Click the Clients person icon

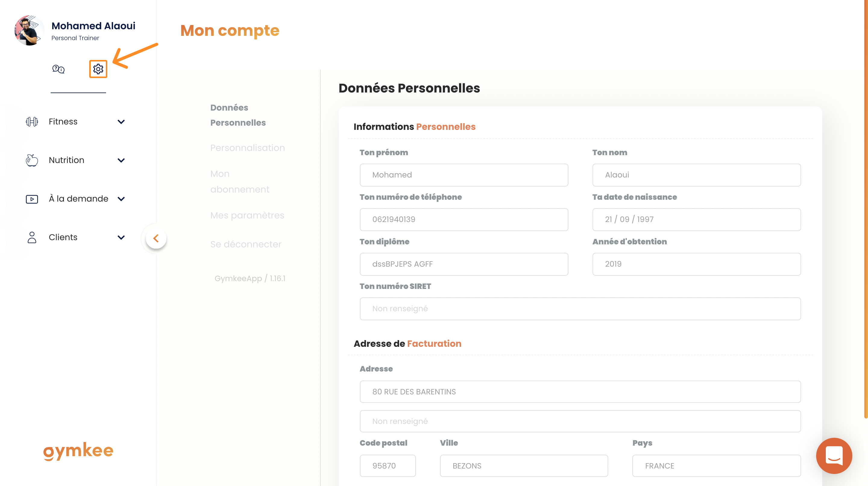click(x=32, y=237)
